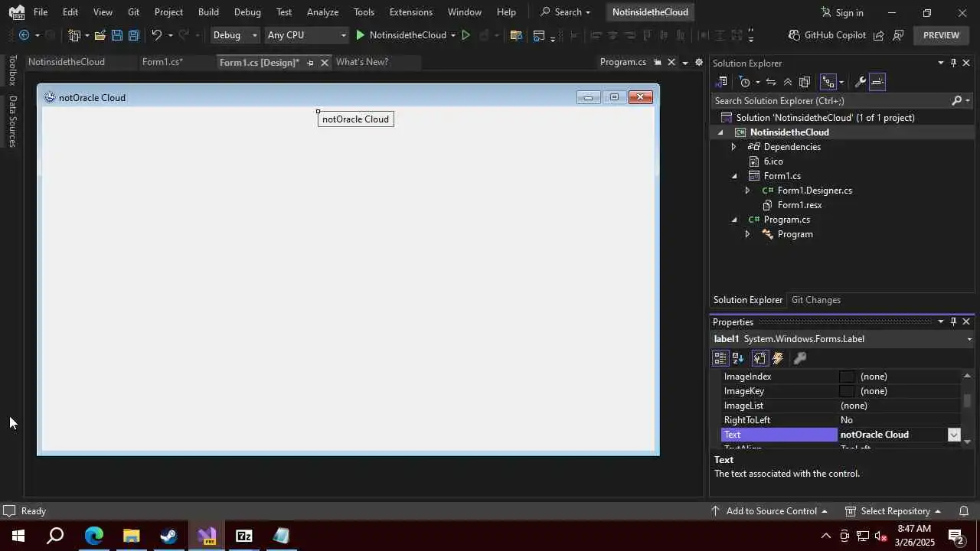Pin the Form1.cs [Design] tab
This screenshot has height=551, width=980.
coord(310,63)
